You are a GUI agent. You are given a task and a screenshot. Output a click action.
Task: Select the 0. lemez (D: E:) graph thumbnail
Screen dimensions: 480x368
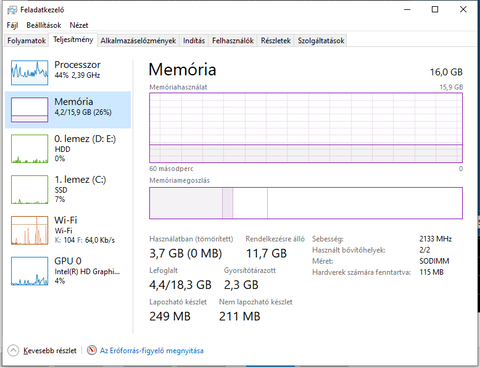coord(29,149)
